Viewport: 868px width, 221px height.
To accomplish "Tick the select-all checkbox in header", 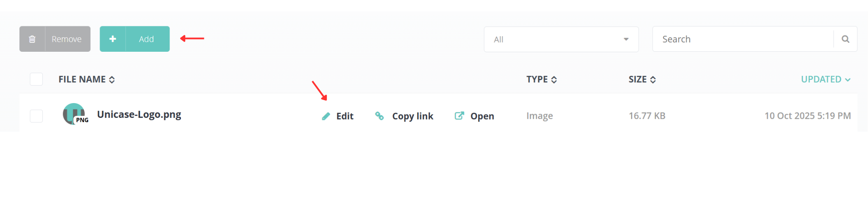I will pos(36,79).
